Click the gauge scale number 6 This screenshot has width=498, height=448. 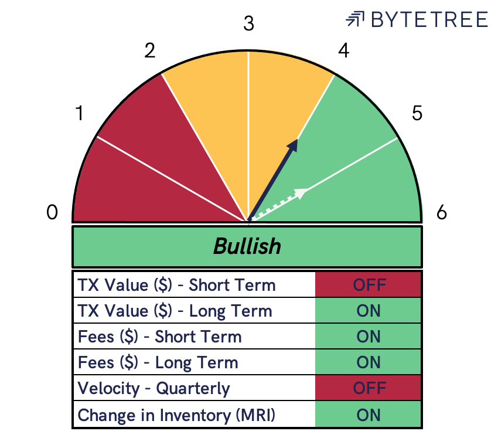pyautogui.click(x=442, y=212)
